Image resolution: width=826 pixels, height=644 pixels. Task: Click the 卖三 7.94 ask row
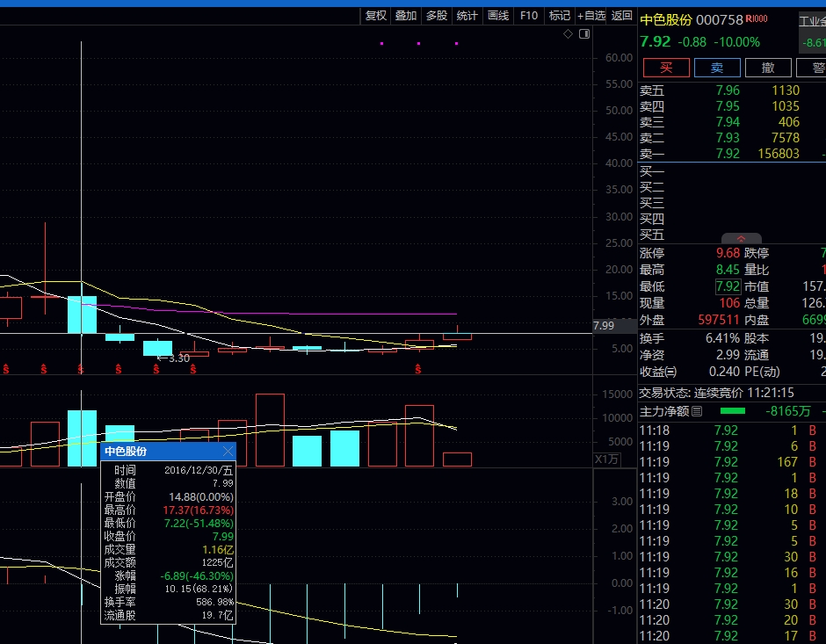tap(731, 122)
